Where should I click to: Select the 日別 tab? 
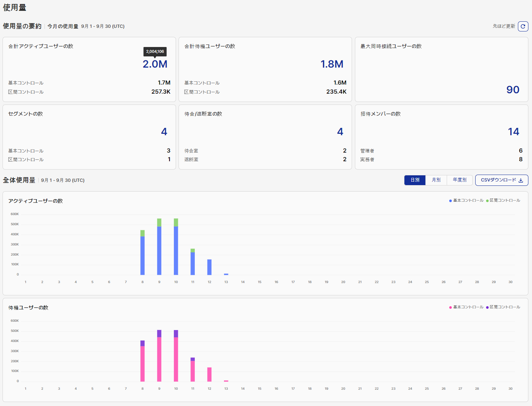pos(415,180)
